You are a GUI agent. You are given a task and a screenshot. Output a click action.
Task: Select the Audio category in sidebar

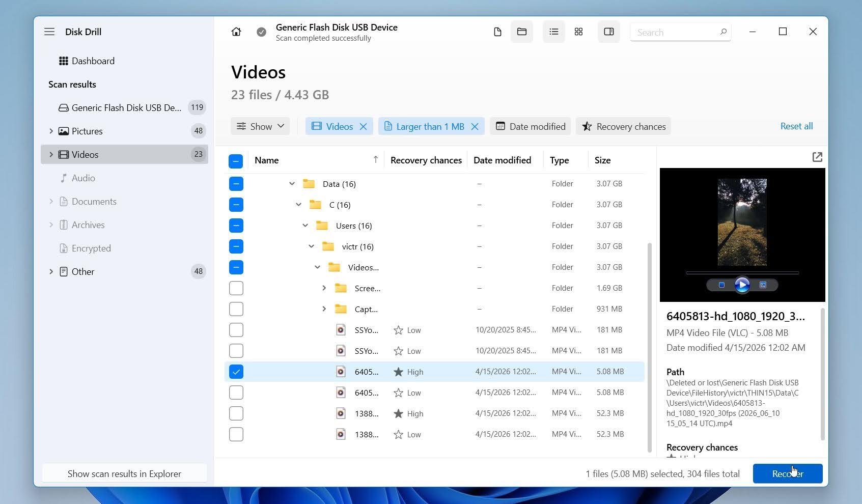124,178
